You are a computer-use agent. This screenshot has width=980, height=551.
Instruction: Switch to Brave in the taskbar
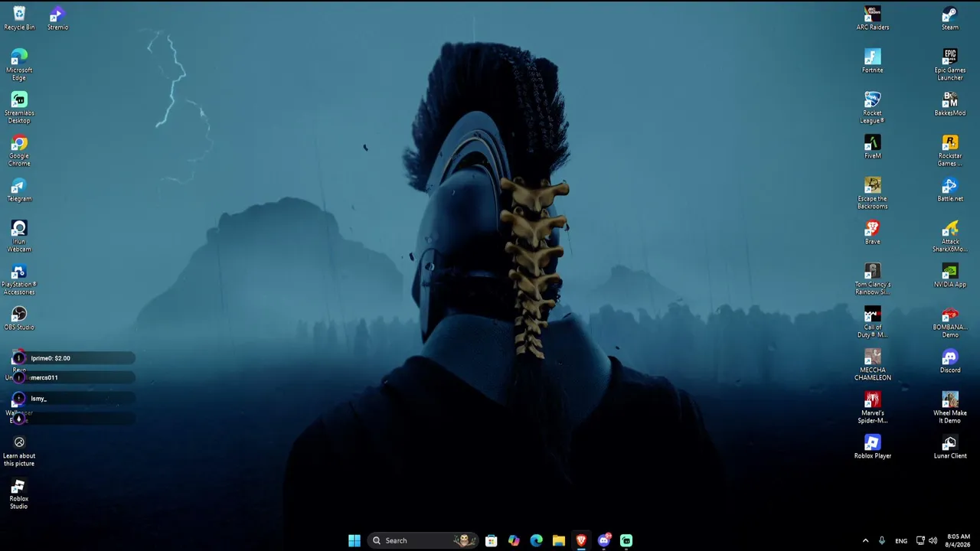(x=581, y=540)
